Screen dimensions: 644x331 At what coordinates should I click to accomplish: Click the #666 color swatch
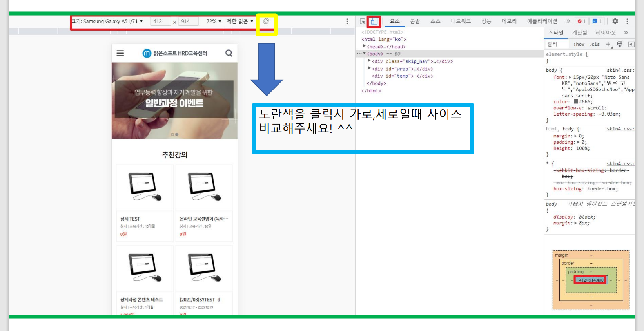coord(576,101)
